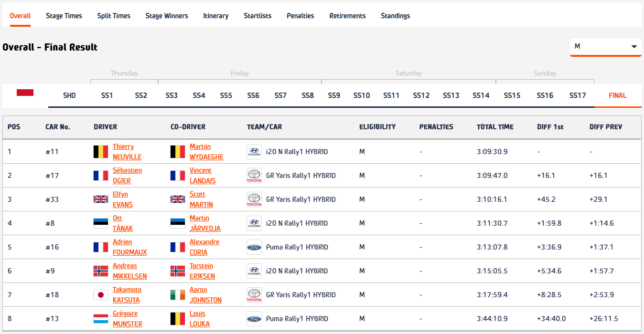Open co-driver Martijn WYDAEGHE's link
The height and width of the screenshot is (334, 644).
(206, 152)
